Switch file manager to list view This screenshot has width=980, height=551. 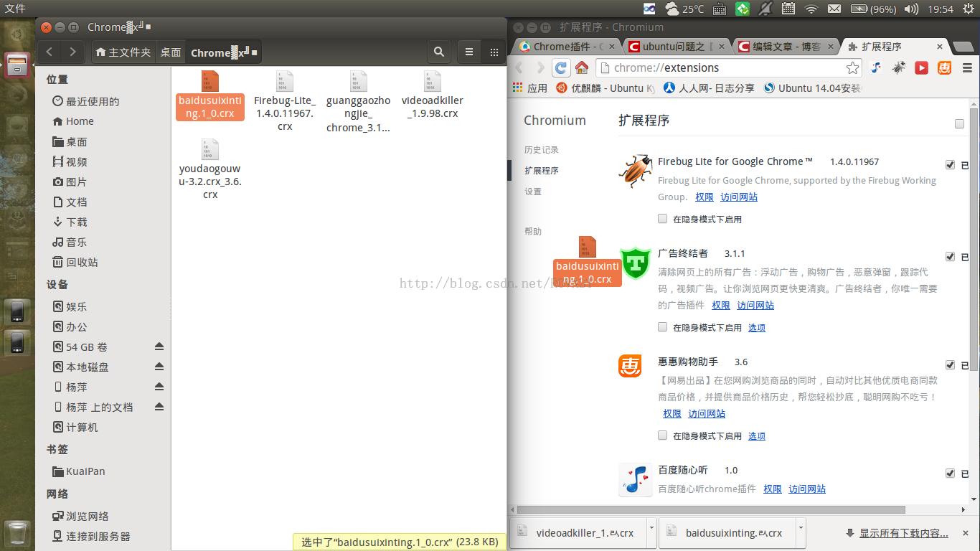(469, 52)
